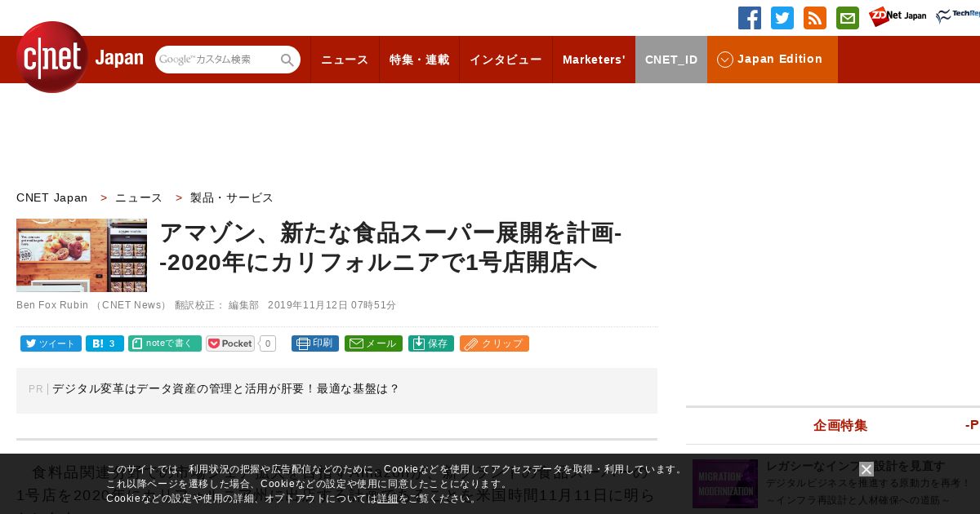Screen dimensions: 980x514
Task: Open the PR link about デジタル変革
Action: 225,389
